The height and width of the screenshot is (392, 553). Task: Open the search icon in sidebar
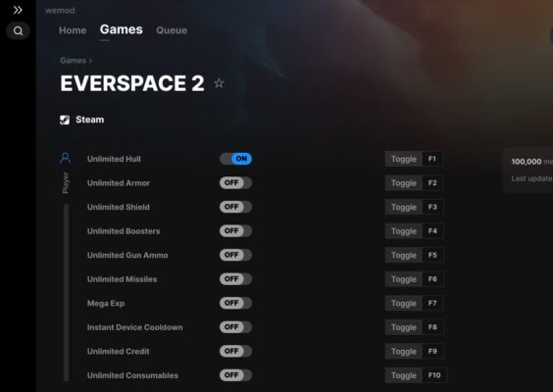click(18, 31)
